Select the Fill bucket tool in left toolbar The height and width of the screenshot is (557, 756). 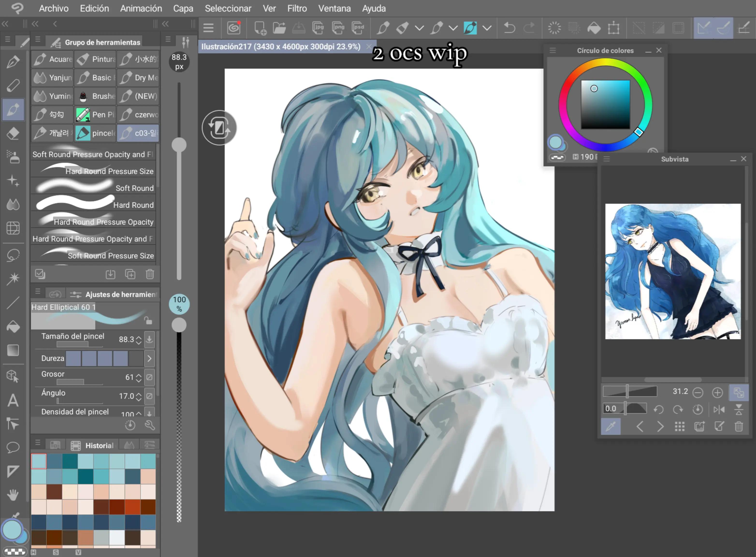tap(13, 326)
